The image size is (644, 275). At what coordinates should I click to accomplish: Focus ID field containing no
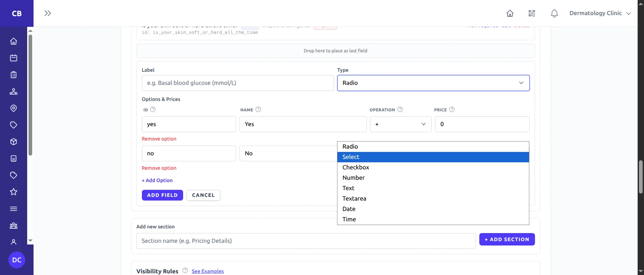pyautogui.click(x=189, y=153)
